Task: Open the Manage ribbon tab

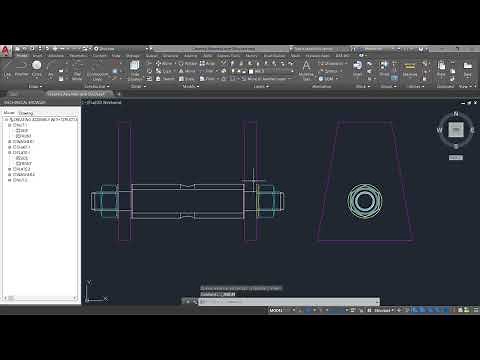Action: pos(133,56)
